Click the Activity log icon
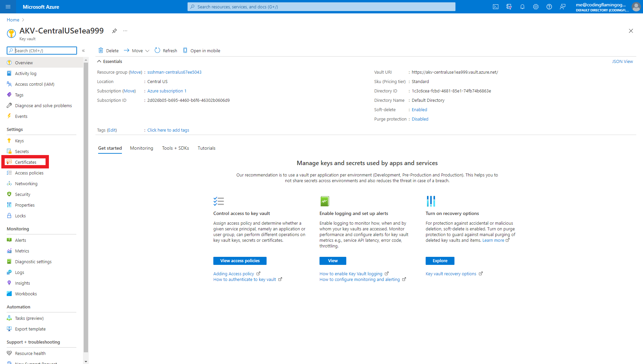The image size is (643, 364). 10,73
